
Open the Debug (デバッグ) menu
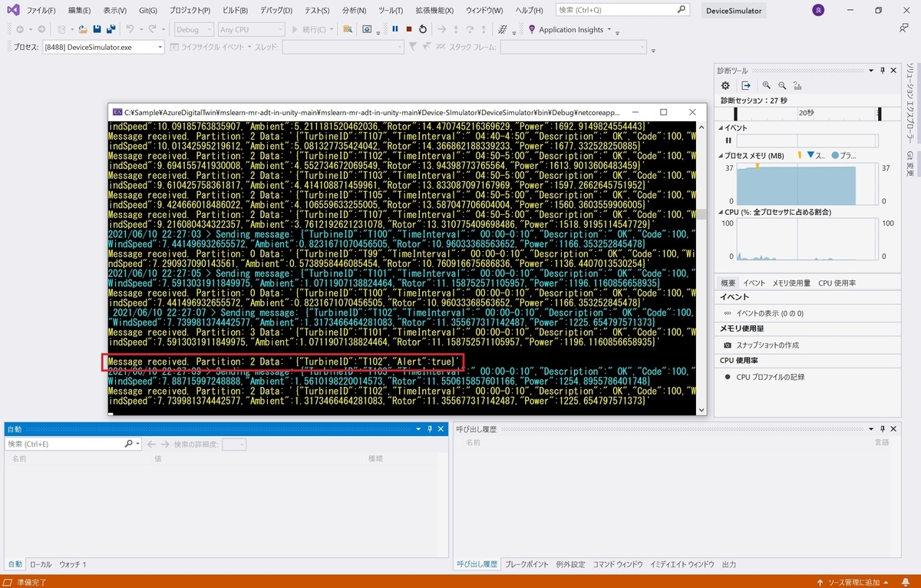click(x=276, y=11)
